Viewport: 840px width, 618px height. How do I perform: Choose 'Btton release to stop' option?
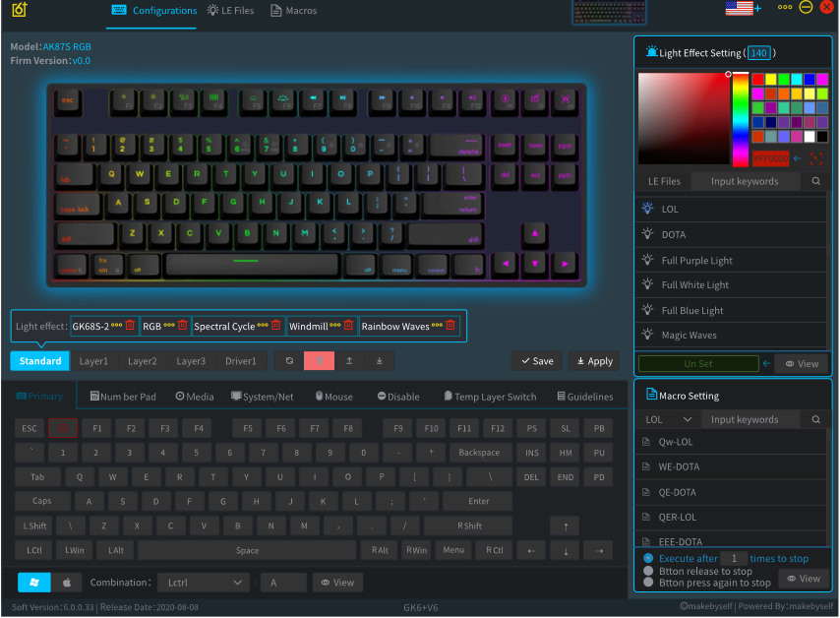(x=646, y=571)
